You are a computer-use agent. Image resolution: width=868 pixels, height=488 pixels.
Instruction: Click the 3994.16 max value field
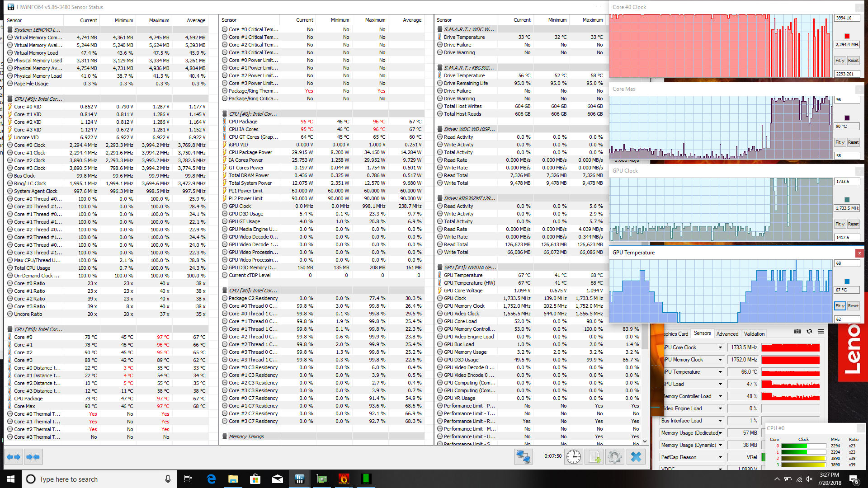tap(846, 18)
